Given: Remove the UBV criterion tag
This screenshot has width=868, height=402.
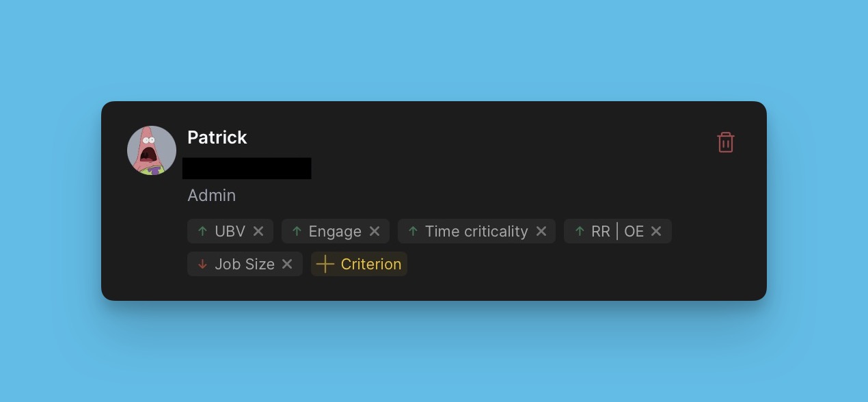Looking at the screenshot, I should [258, 231].
